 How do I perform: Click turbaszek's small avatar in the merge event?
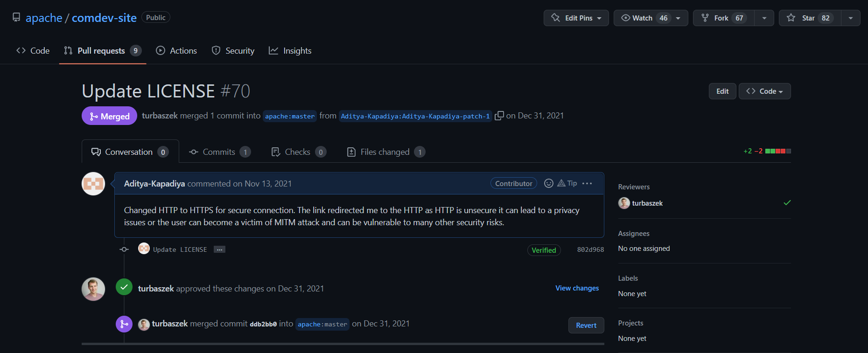(144, 324)
